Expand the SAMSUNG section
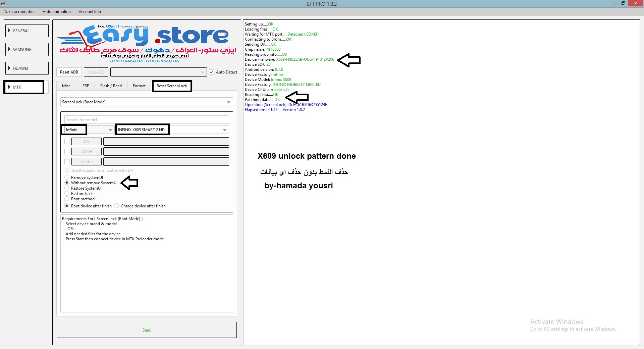 click(x=27, y=49)
